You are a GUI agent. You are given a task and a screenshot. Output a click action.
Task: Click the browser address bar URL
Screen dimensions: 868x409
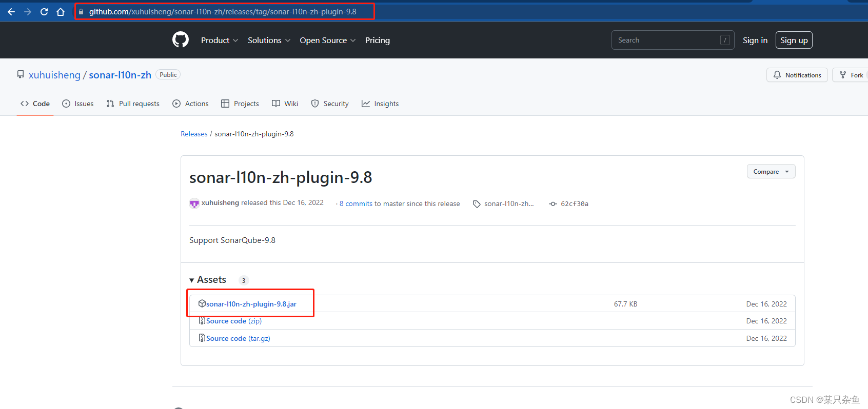pos(223,11)
